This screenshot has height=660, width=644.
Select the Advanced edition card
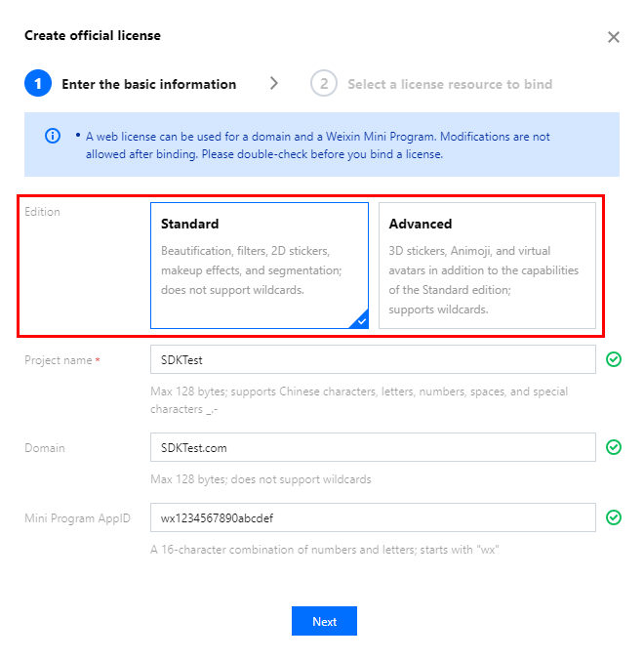(487, 266)
